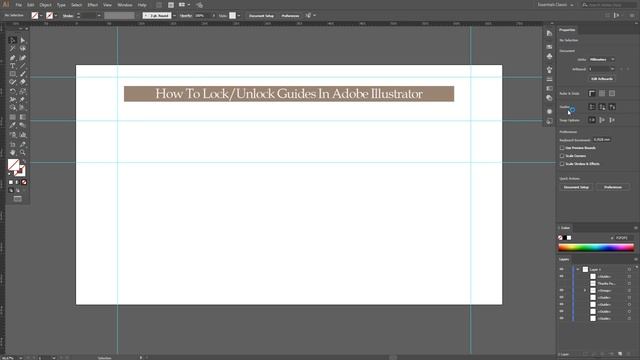Select the Hand tool
Screen dimensions: 640x360
click(x=13, y=153)
